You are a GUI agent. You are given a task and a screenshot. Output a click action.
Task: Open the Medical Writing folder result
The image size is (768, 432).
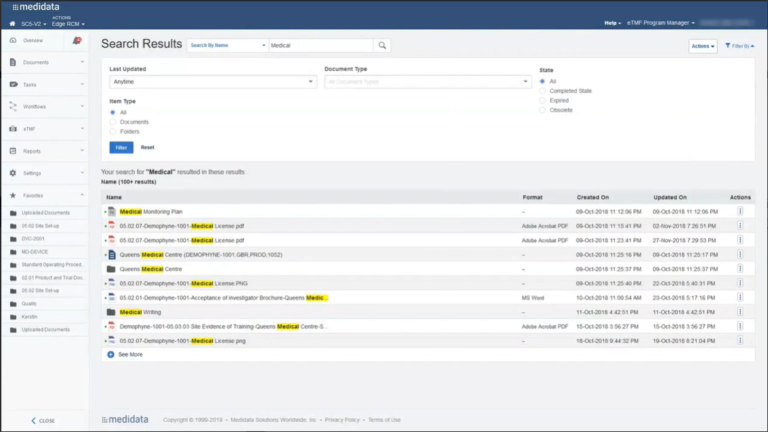point(140,312)
